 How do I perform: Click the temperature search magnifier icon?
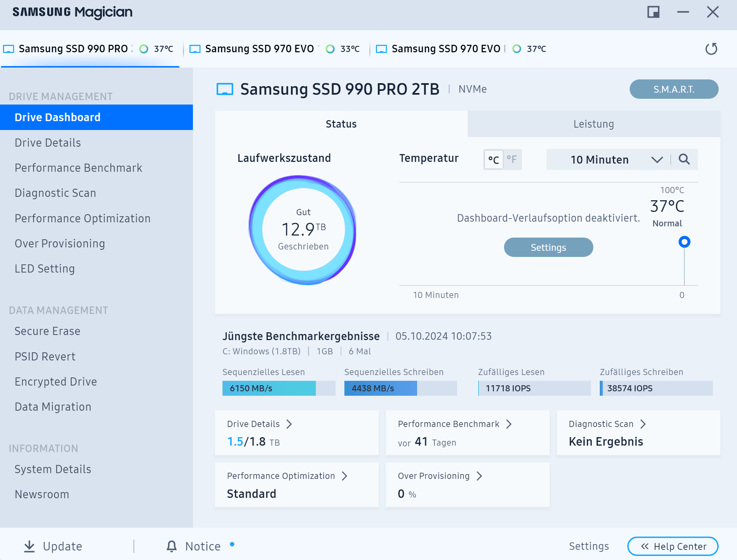coord(684,159)
